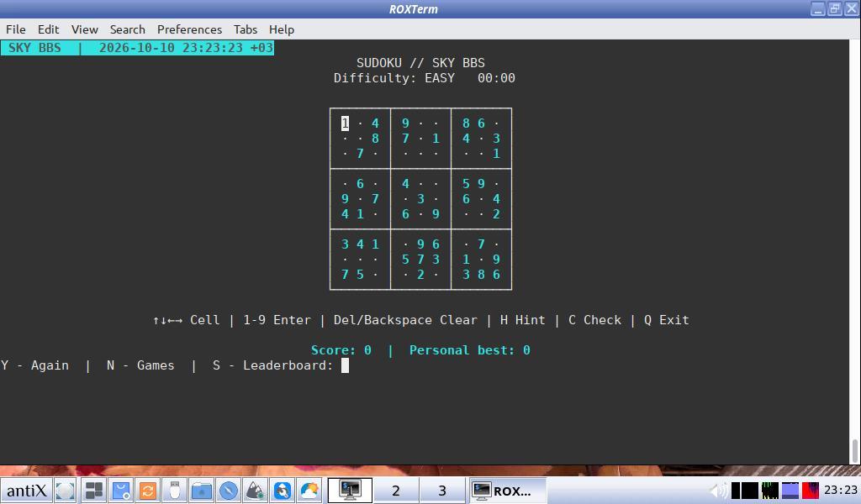The width and height of the screenshot is (861, 504).
Task: Launch the blue compass web browser icon
Action: [229, 491]
